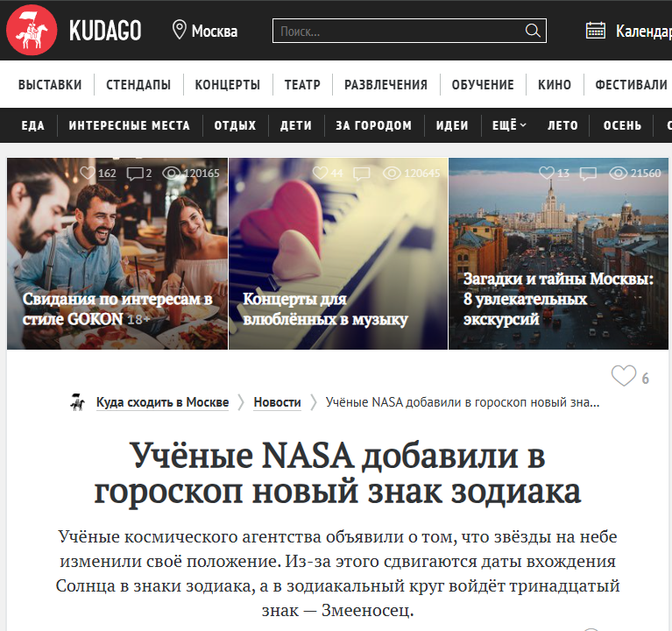The image size is (672, 631).
Task: Click the small breadcrumb horse icon
Action: (78, 402)
